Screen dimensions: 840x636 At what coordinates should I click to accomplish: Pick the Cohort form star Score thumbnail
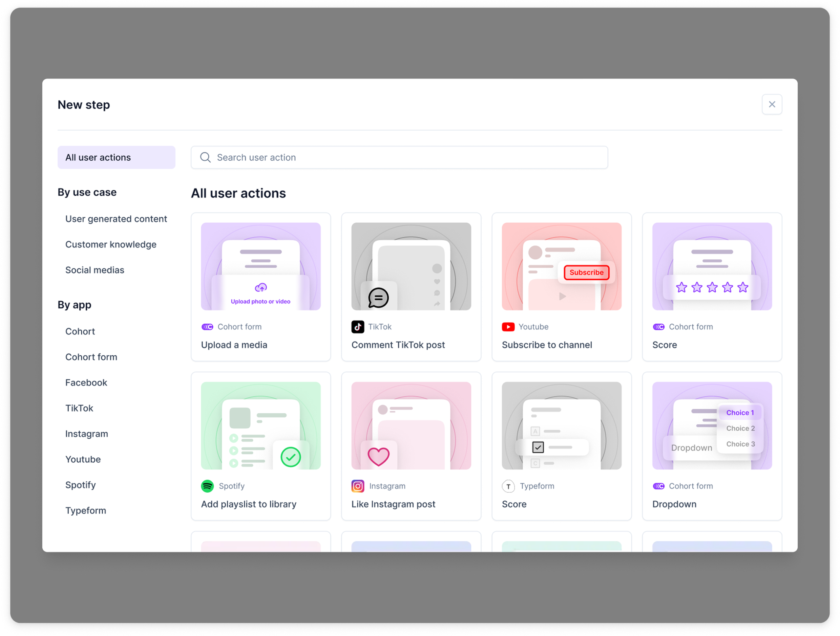(x=712, y=267)
